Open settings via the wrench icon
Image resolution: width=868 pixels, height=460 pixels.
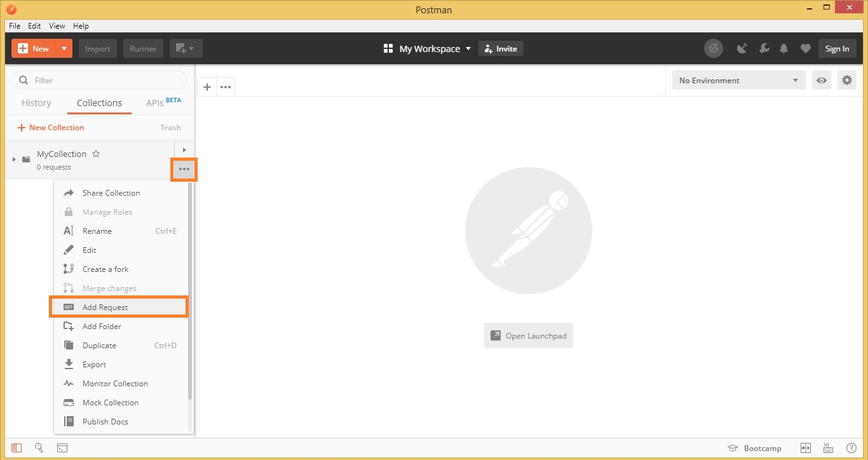point(764,48)
